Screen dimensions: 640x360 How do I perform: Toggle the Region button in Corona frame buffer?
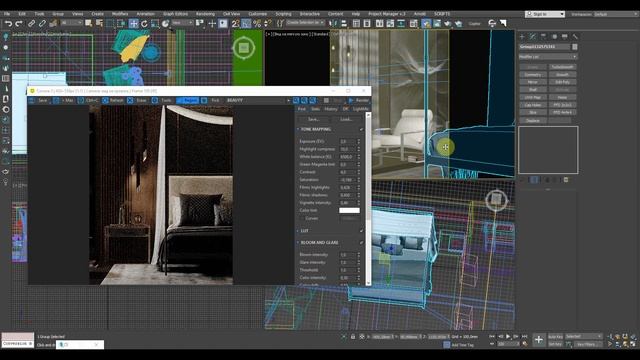(x=187, y=100)
